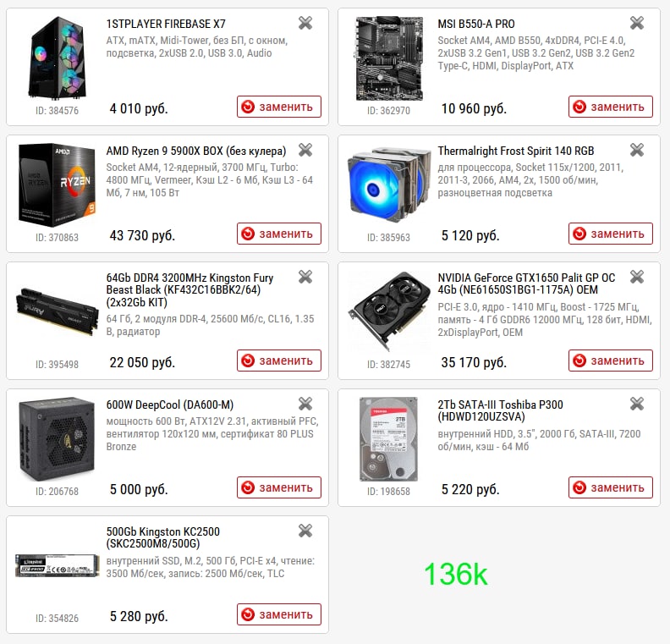Image resolution: width=670 pixels, height=644 pixels.
Task: Replace the GeForce GTX1650 video card
Action: [611, 361]
